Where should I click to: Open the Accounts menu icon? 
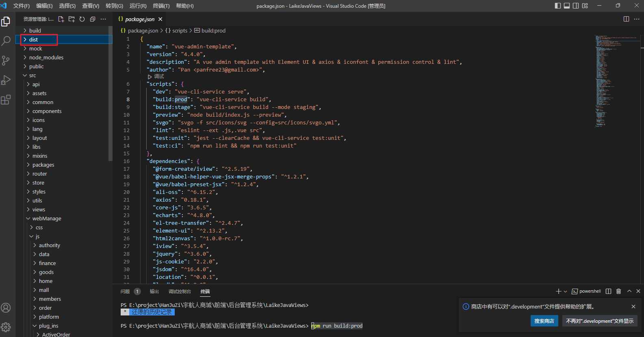[x=6, y=308]
